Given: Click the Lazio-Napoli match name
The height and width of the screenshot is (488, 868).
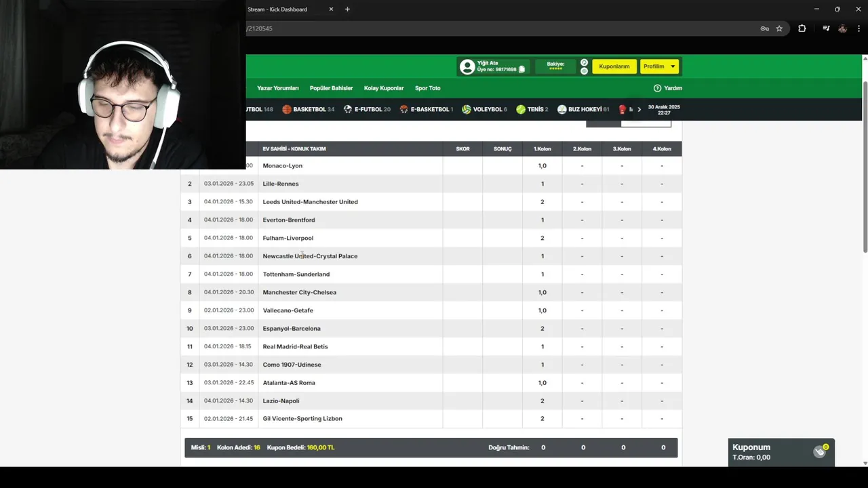Looking at the screenshot, I should coord(281,401).
